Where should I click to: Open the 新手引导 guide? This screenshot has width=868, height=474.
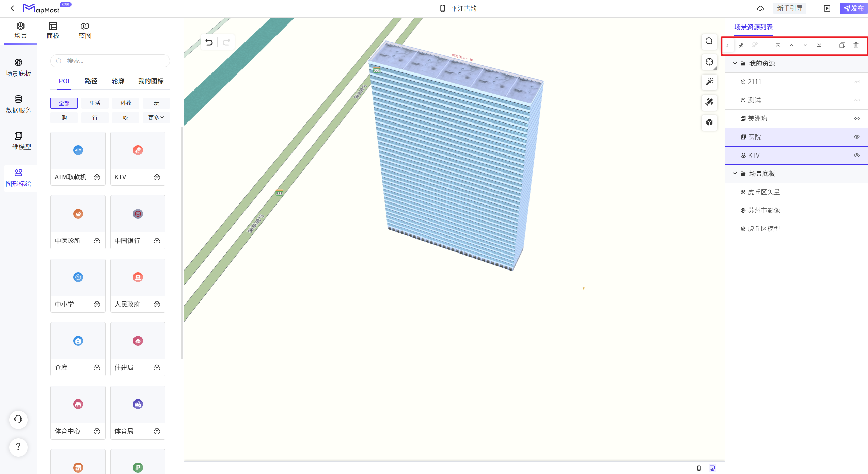tap(790, 9)
